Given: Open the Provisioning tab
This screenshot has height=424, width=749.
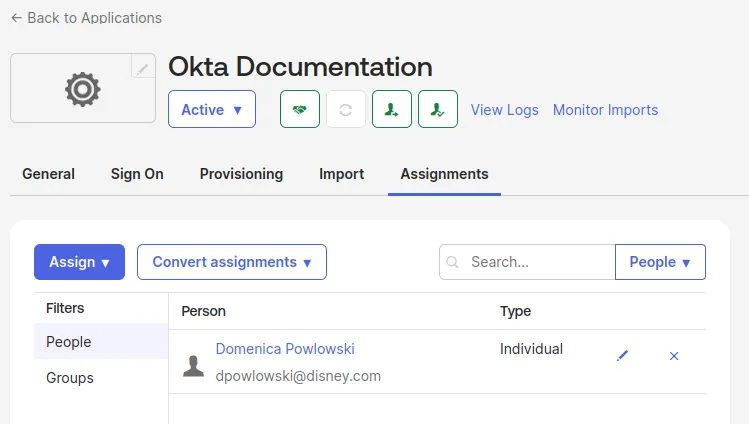Looking at the screenshot, I should 241,174.
